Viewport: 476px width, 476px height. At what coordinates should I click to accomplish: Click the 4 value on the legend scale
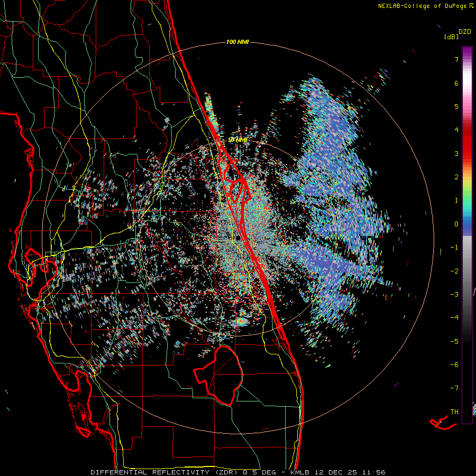pyautogui.click(x=456, y=130)
